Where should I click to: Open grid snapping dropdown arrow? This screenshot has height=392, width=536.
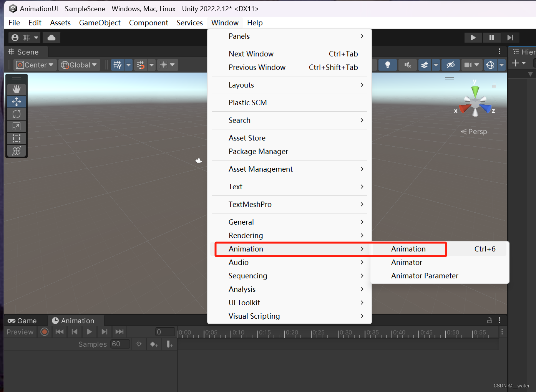(x=152, y=65)
